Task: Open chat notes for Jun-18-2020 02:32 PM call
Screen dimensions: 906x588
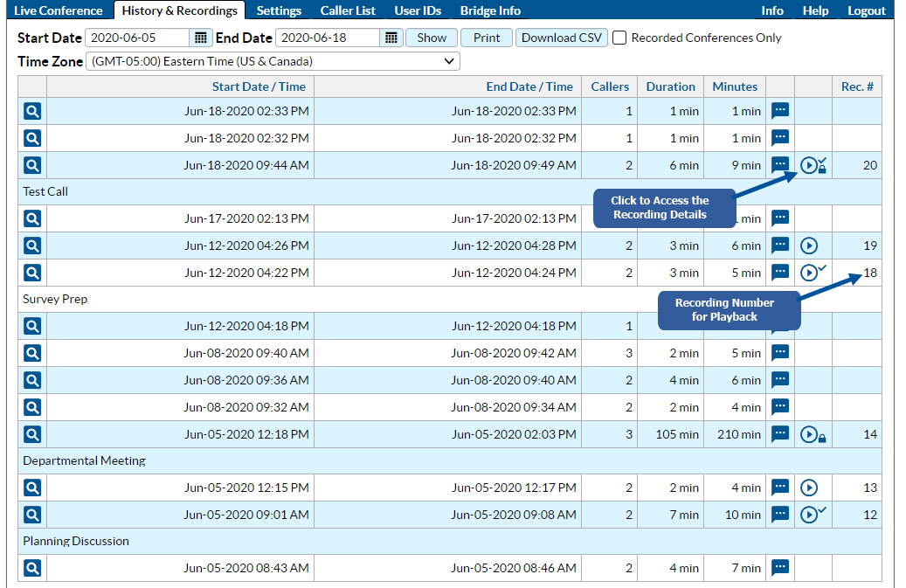Action: pos(780,138)
